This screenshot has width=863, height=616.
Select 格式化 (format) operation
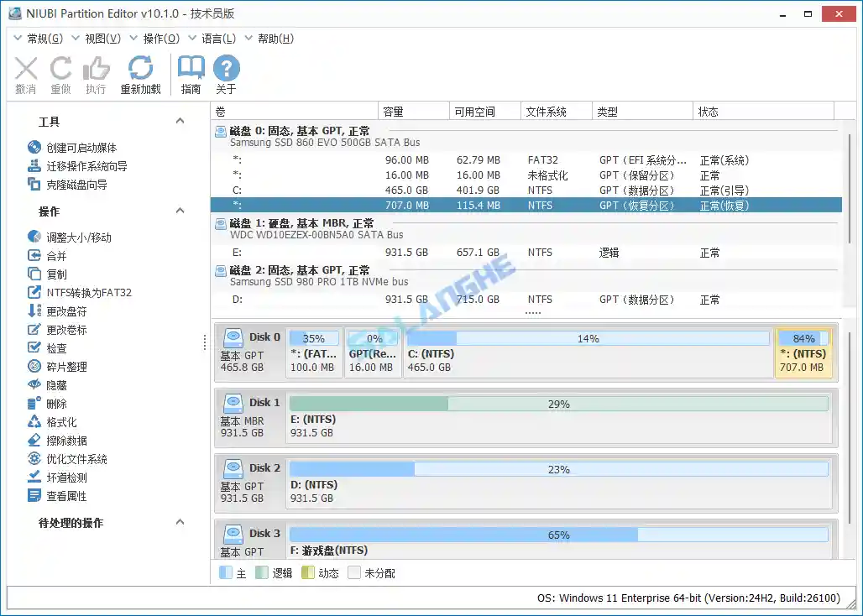click(52, 422)
